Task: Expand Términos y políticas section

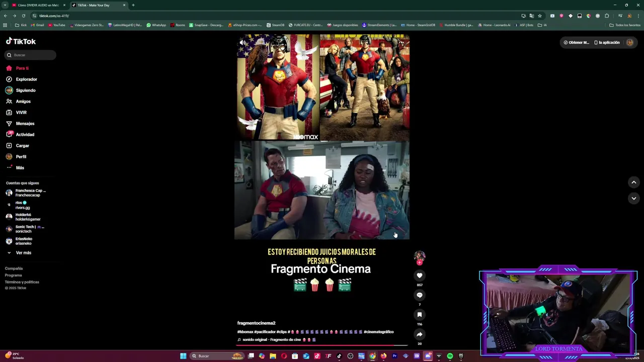Action: coord(22,282)
